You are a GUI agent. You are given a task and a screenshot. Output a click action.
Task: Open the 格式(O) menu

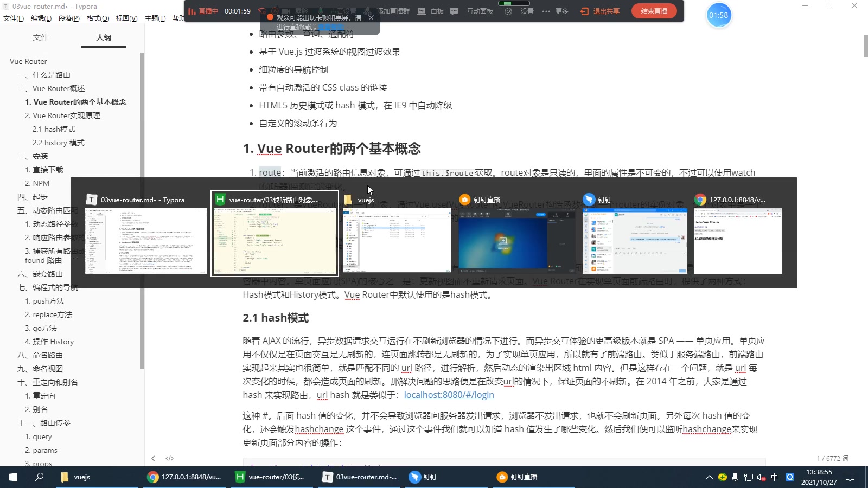98,18
